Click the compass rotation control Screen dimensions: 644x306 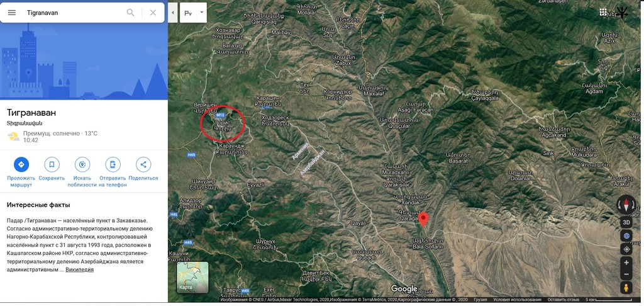point(626,205)
